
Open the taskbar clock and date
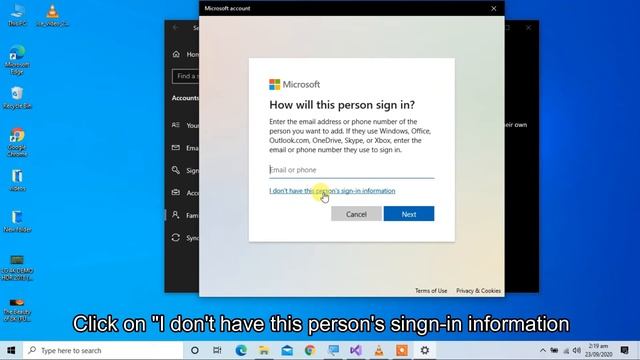[x=598, y=351]
